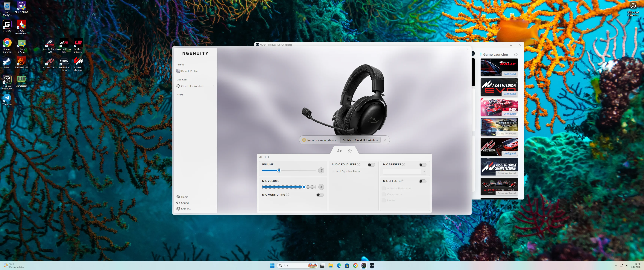Show hidden system tray icons
This screenshot has height=270, width=644.
tap(616, 265)
